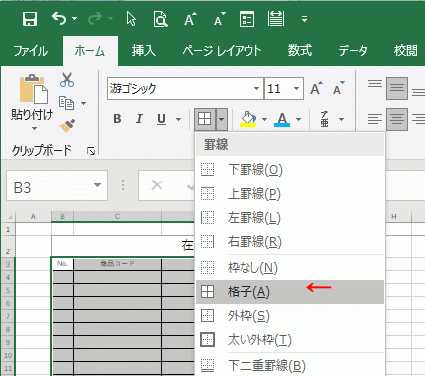Toggle Bold formatting
The width and height of the screenshot is (425, 376).
[117, 119]
